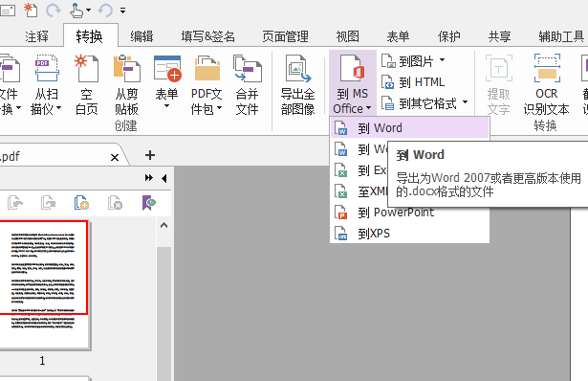Open the PDF文件包 dropdown
The image size is (588, 381).
(207, 85)
